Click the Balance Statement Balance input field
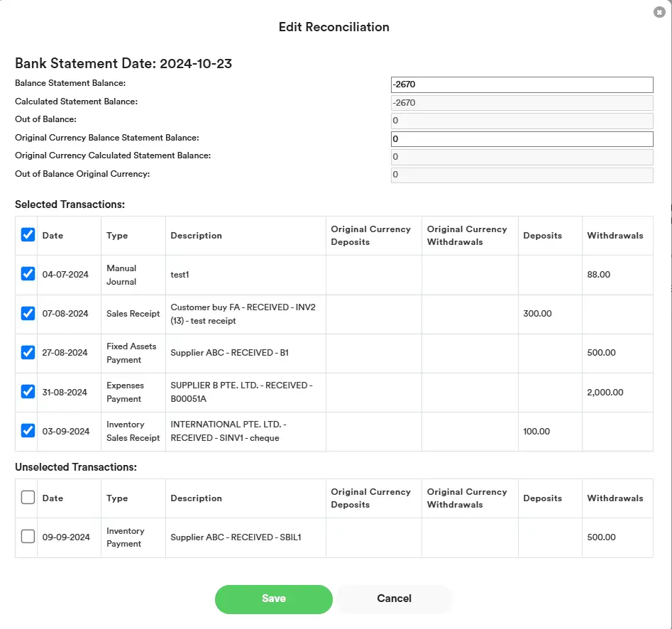Viewport: 672px width, 629px height. tap(522, 84)
